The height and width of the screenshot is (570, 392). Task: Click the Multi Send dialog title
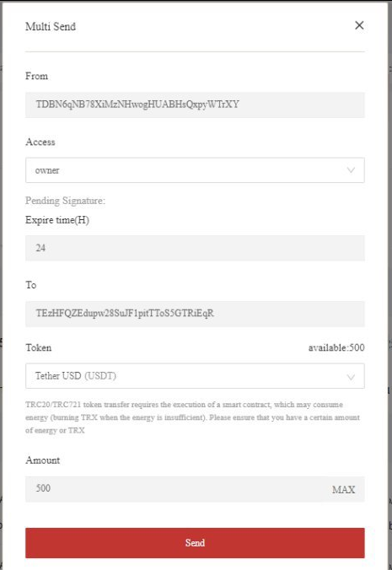point(51,26)
